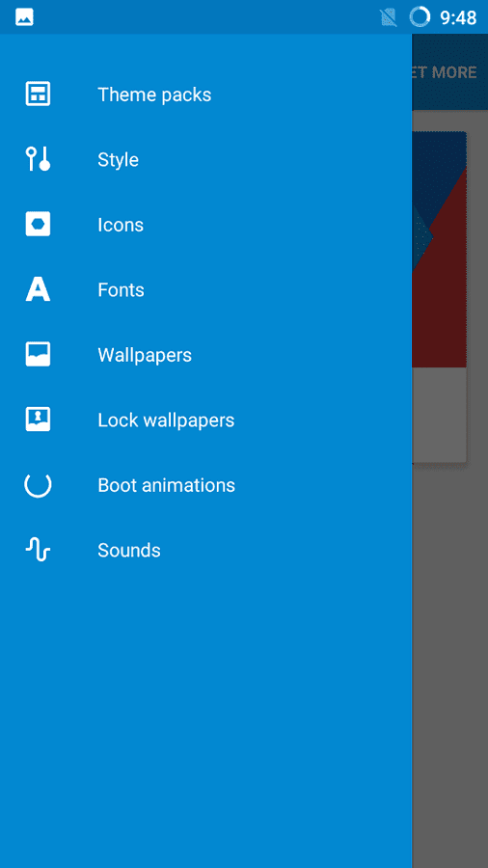
Task: Tap the Icons hexagon icon
Action: tap(38, 224)
